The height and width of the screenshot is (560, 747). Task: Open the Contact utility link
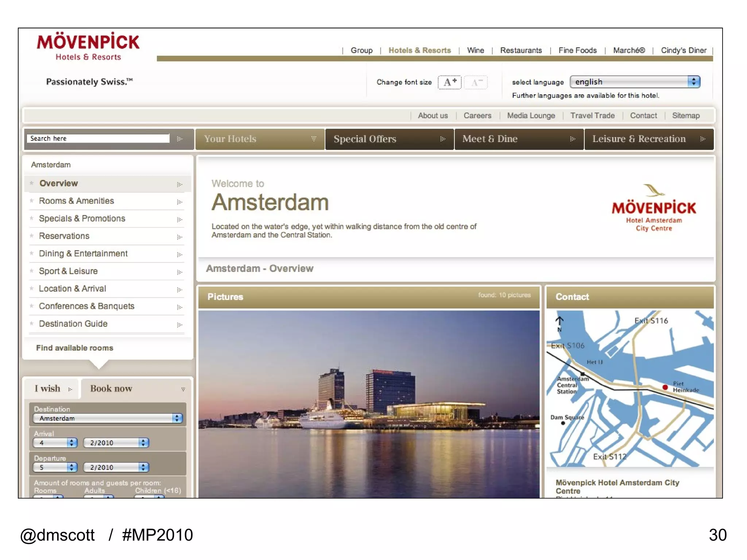(x=643, y=116)
